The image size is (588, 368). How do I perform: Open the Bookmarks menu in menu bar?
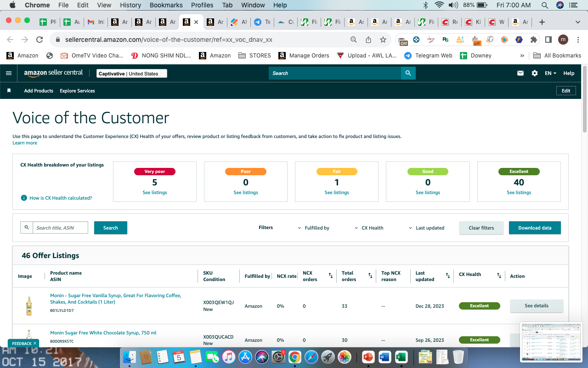pos(166,5)
